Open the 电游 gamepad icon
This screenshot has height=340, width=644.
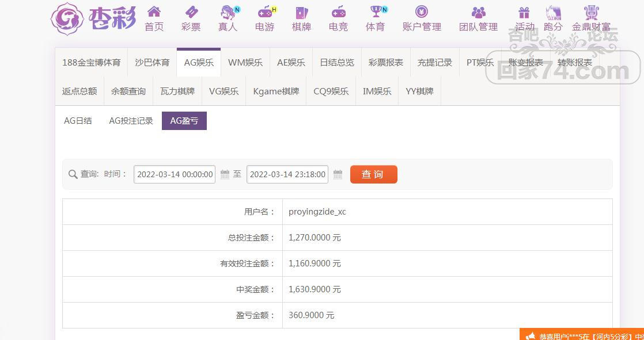click(265, 12)
